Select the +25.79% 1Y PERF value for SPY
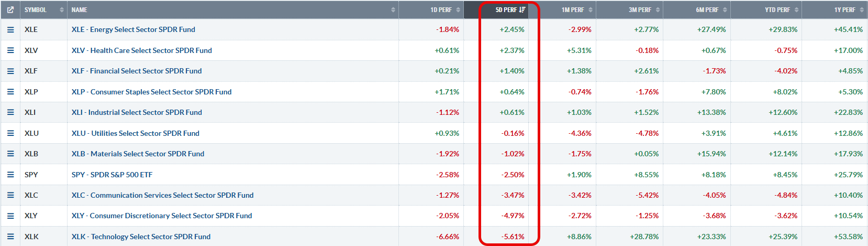The width and height of the screenshot is (868, 246). coord(848,175)
